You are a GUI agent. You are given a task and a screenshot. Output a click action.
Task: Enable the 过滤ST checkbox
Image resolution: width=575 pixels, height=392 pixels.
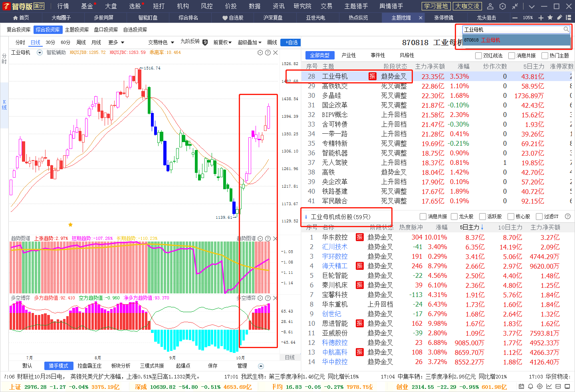[539, 216]
